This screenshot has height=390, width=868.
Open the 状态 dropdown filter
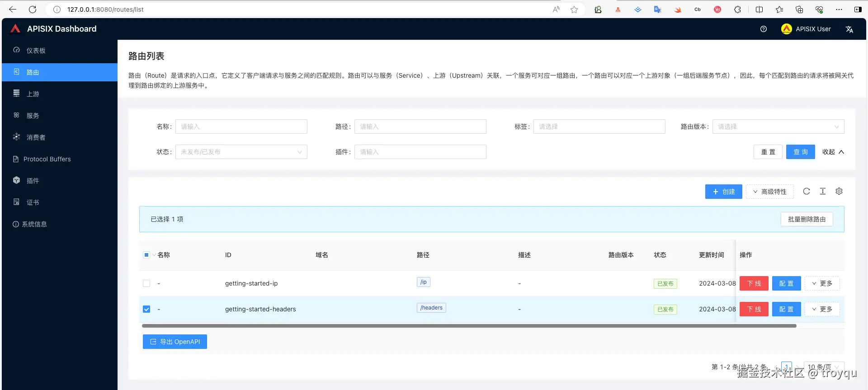[x=241, y=152]
